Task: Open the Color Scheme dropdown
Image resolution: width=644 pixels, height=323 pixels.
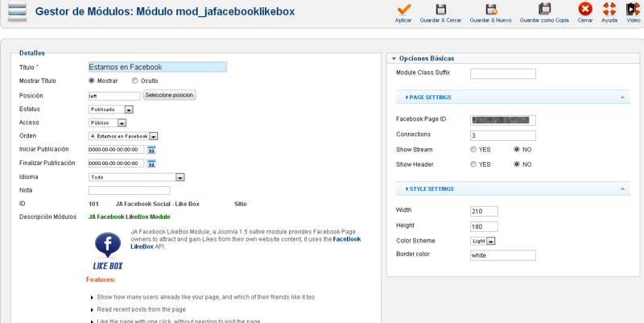Action: (482, 241)
